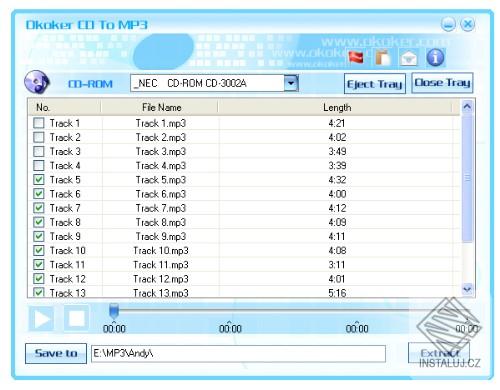Select the Track 10.mp3 file name
The height and width of the screenshot is (390, 500).
[x=161, y=251]
